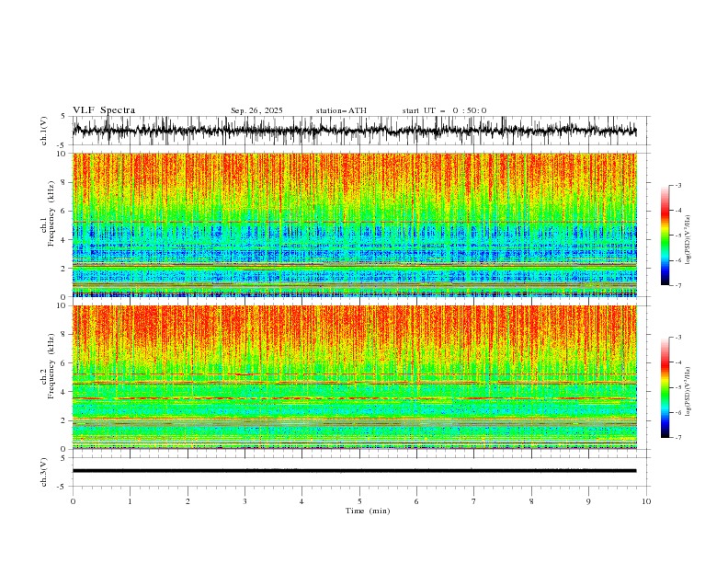Click the "2" kHz tick on ch.2 axis
This screenshot has width=728, height=563.
(x=64, y=420)
